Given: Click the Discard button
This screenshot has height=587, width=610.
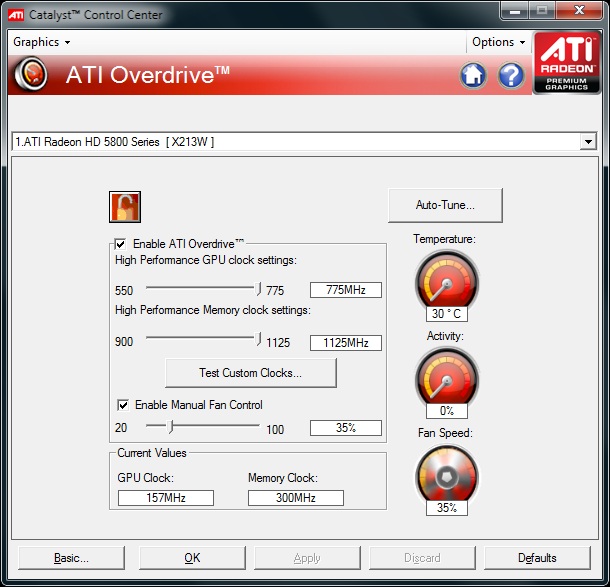Looking at the screenshot, I should tap(422, 558).
